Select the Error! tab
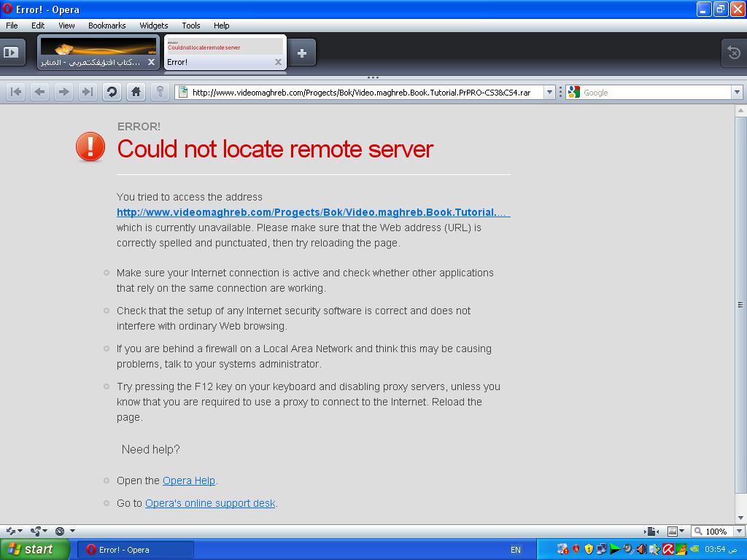The image size is (747, 560). click(x=225, y=52)
